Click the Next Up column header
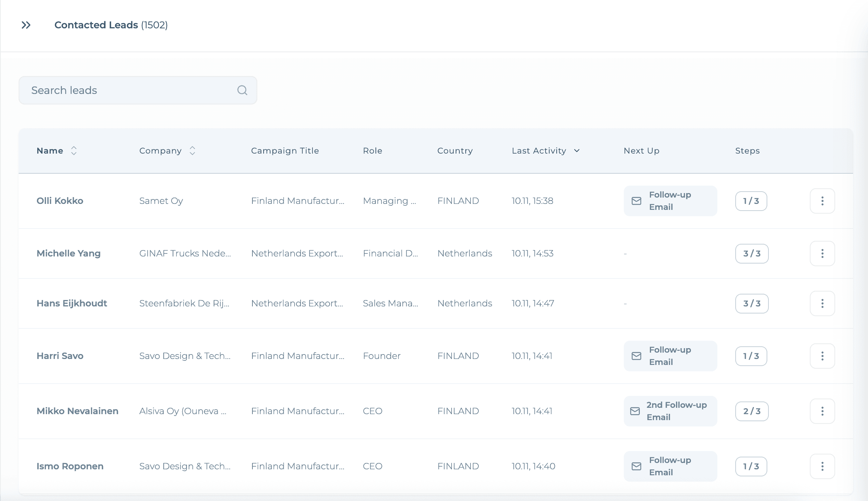 (641, 151)
